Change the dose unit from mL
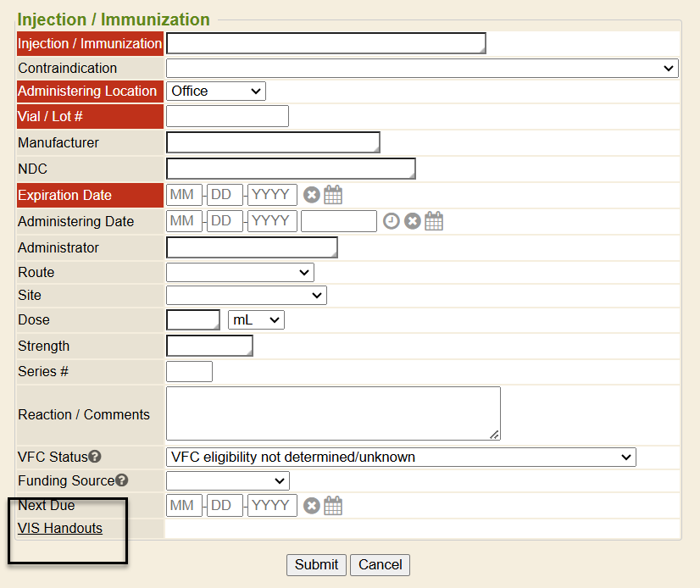The image size is (700, 588). coord(256,319)
